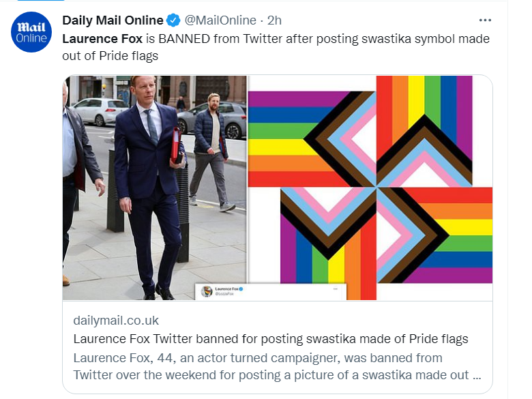The image size is (532, 399).
Task: Click the white car in the photo background
Action: pos(100,110)
